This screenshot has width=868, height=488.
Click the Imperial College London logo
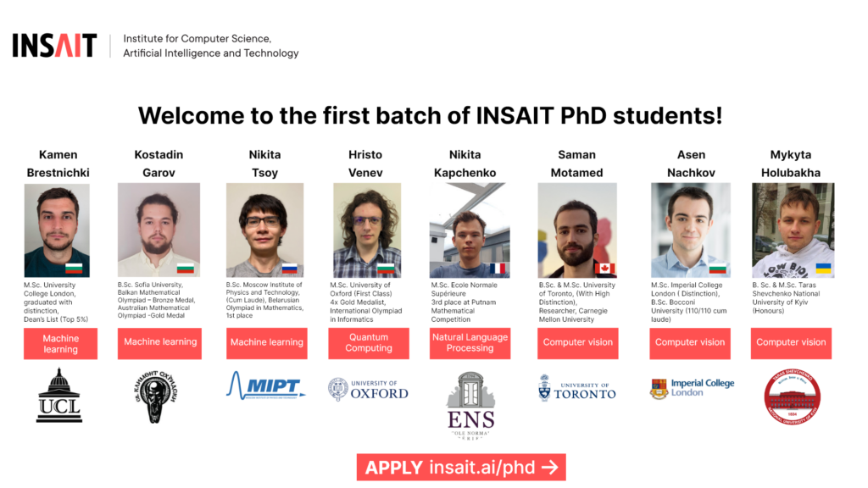[692, 388]
